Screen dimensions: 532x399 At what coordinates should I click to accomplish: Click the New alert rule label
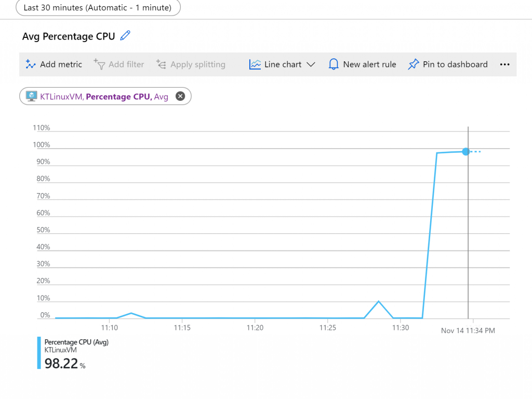[369, 64]
